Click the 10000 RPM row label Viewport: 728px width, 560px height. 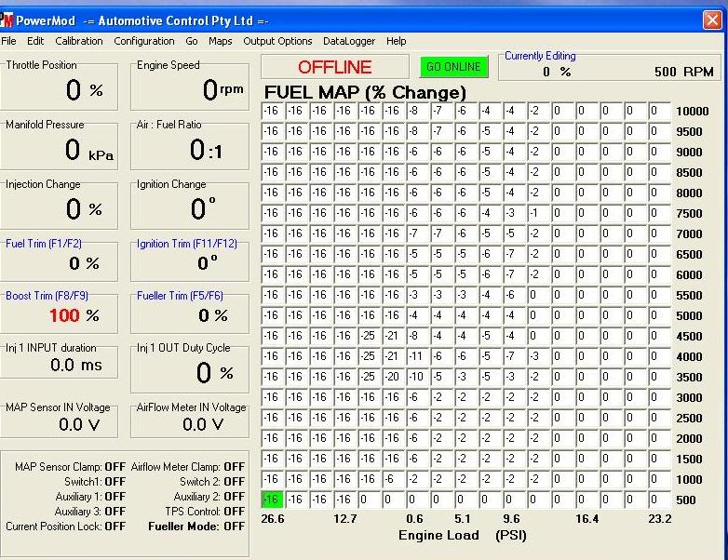click(693, 112)
